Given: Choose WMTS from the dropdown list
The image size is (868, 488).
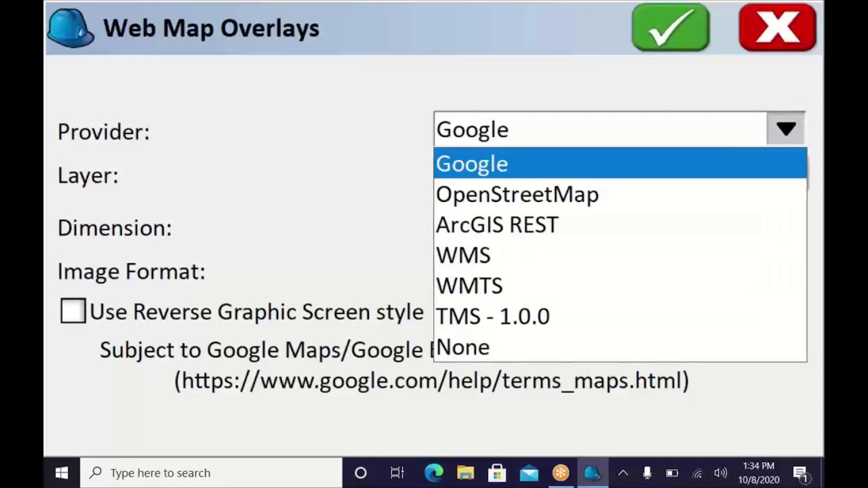Looking at the screenshot, I should point(620,286).
